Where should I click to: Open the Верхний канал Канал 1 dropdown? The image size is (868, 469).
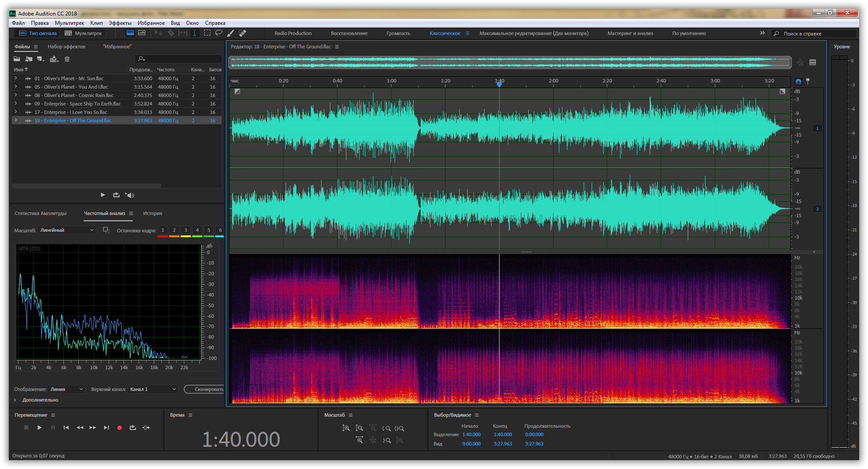click(153, 389)
